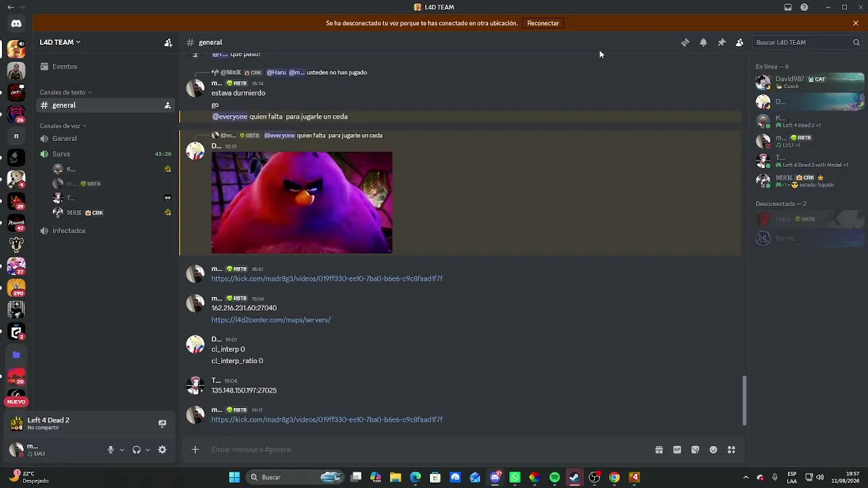Viewport: 868px width, 488px height.
Task: Open Eventos in the sidebar
Action: (64, 66)
